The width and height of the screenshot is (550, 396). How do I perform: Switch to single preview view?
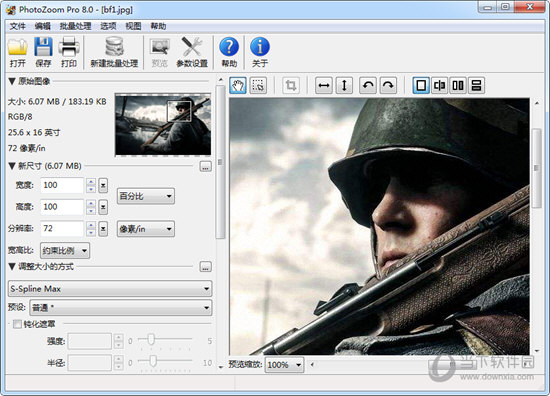click(421, 85)
